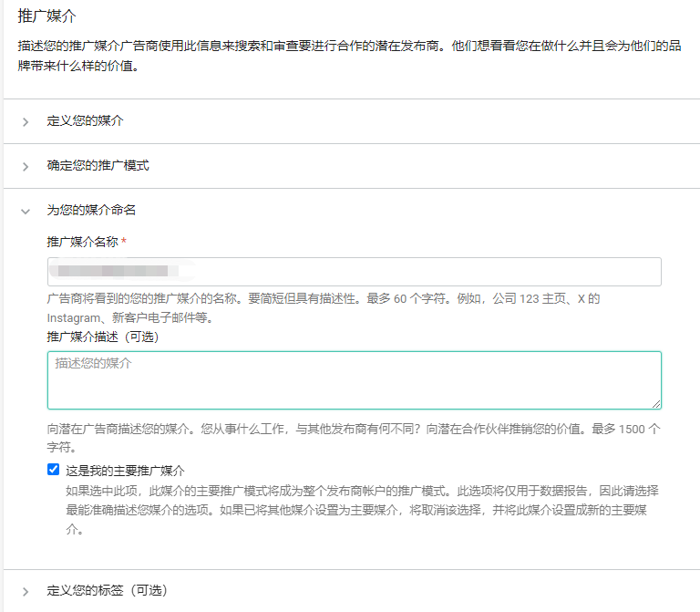Viewport: 700px width, 612px height.
Task: Uncheck the 这是我的主要推广媒介 checkbox
Action: pos(54,470)
